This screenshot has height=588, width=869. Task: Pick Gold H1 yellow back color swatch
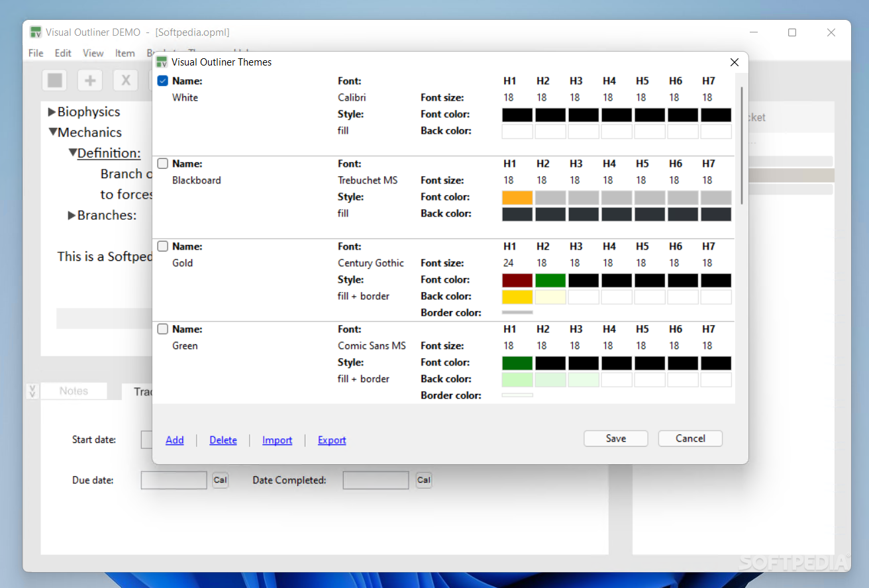pyautogui.click(x=517, y=297)
